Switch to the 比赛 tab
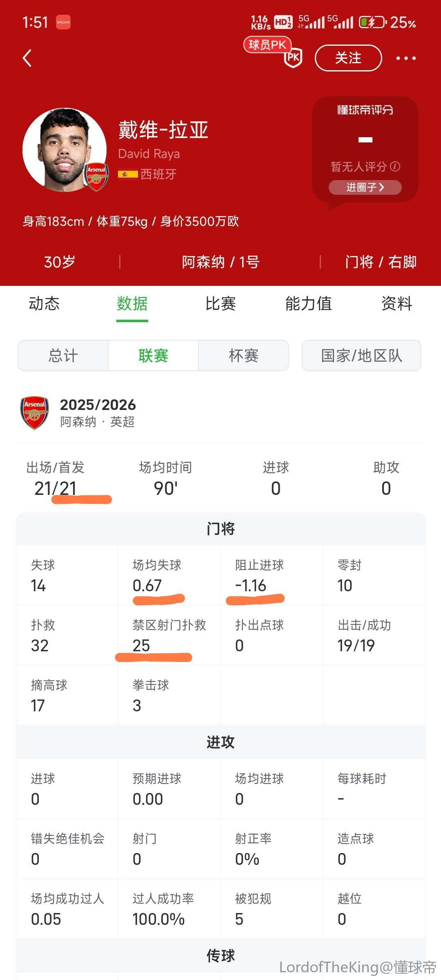The width and height of the screenshot is (441, 980). tap(220, 304)
